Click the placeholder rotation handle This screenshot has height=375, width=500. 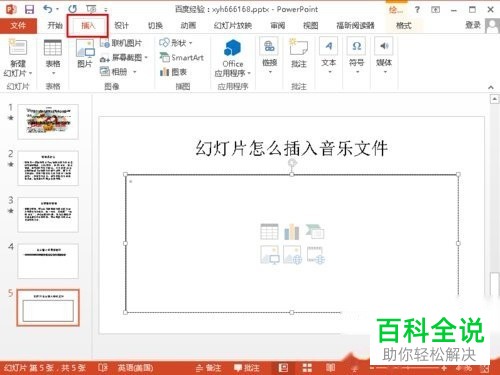[x=292, y=162]
